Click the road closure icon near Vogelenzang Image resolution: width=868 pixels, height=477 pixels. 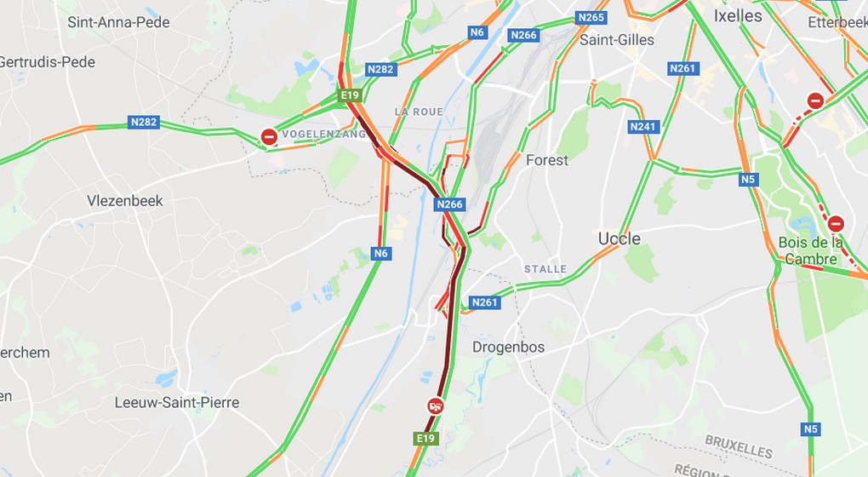[x=269, y=136]
